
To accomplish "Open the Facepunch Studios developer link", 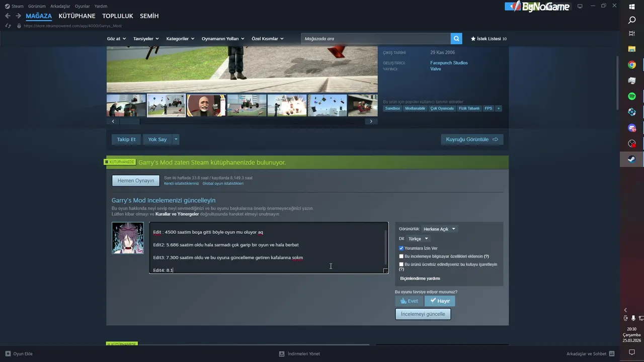I will (x=449, y=63).
